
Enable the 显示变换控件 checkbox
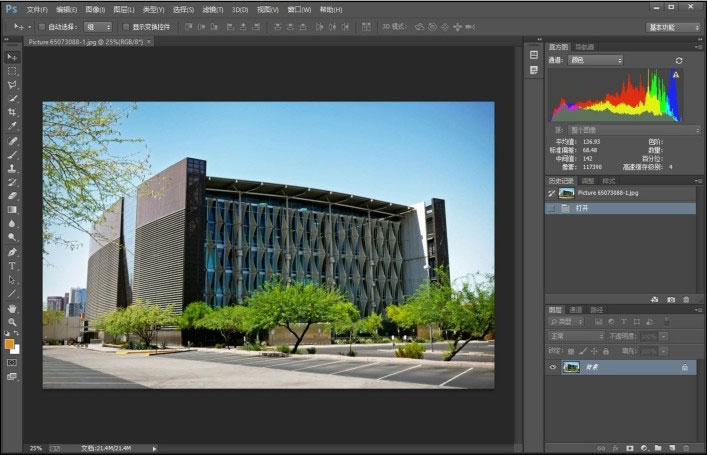click(x=126, y=27)
